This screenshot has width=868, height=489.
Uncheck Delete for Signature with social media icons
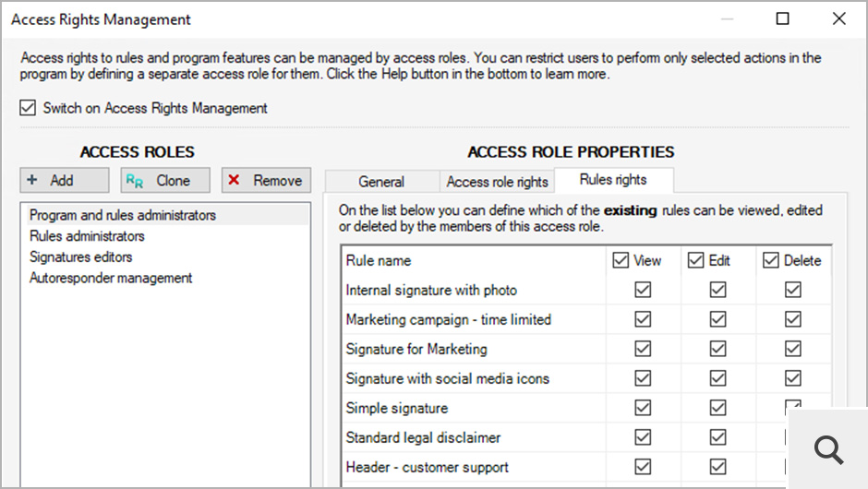793,378
